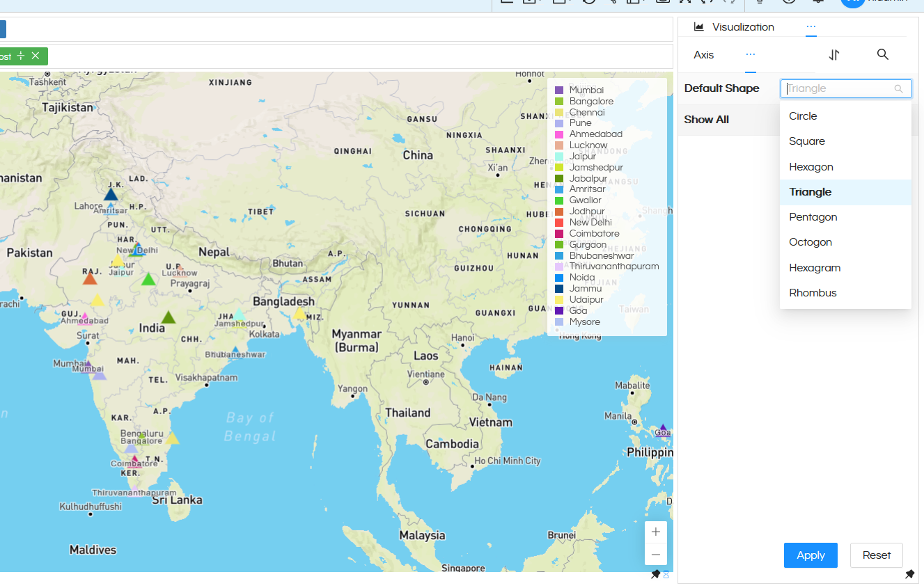Click Chennai in the legend
Viewport: 924px width, 588px height.
pyautogui.click(x=587, y=112)
